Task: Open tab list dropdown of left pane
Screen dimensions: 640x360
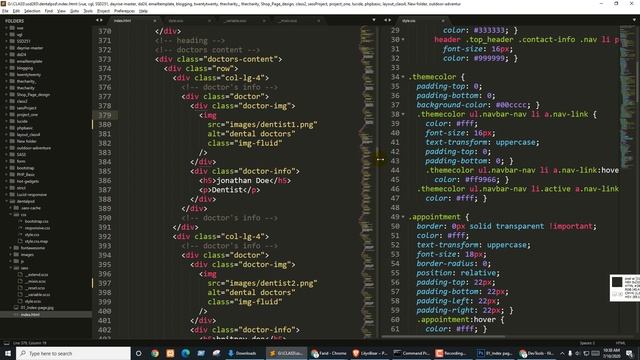Action: coord(373,20)
